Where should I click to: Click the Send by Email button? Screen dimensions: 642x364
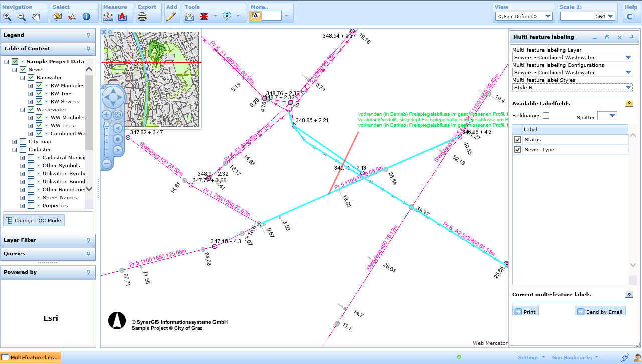[599, 312]
